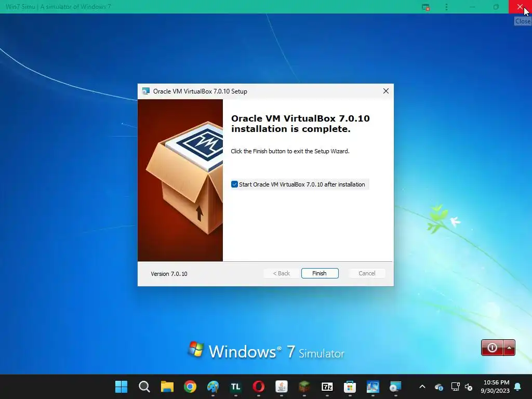The width and height of the screenshot is (532, 399).
Task: Open network status tray icon
Action: [x=455, y=387]
